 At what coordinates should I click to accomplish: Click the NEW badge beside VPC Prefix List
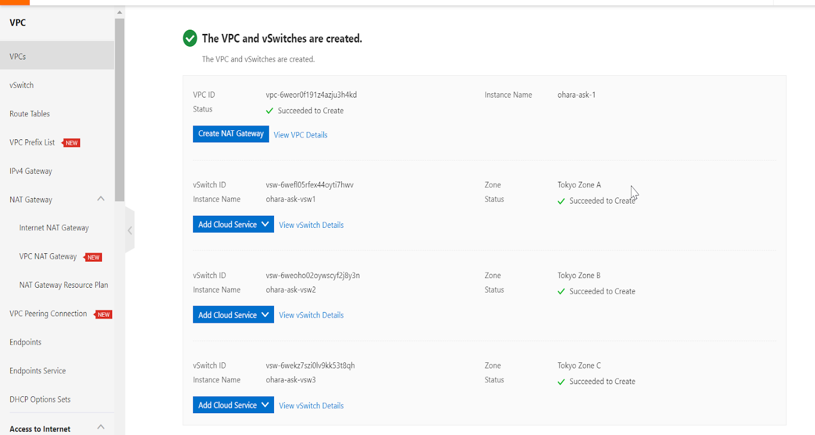pyautogui.click(x=72, y=143)
